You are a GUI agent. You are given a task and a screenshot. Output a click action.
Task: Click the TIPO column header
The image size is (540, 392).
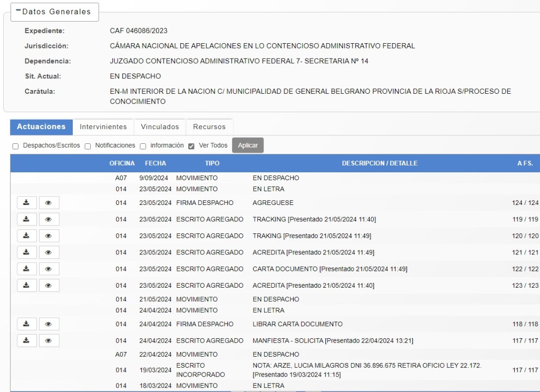pos(212,163)
